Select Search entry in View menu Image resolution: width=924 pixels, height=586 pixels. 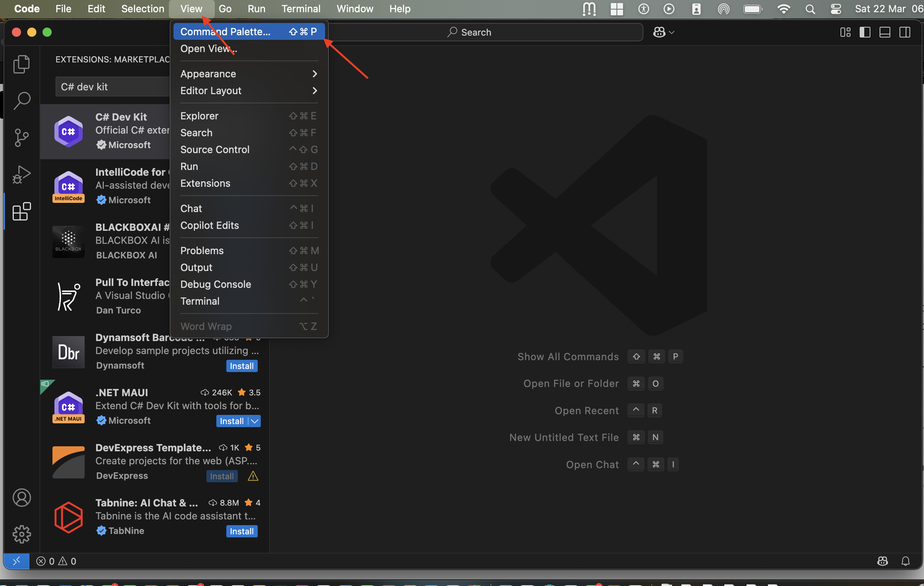point(249,133)
